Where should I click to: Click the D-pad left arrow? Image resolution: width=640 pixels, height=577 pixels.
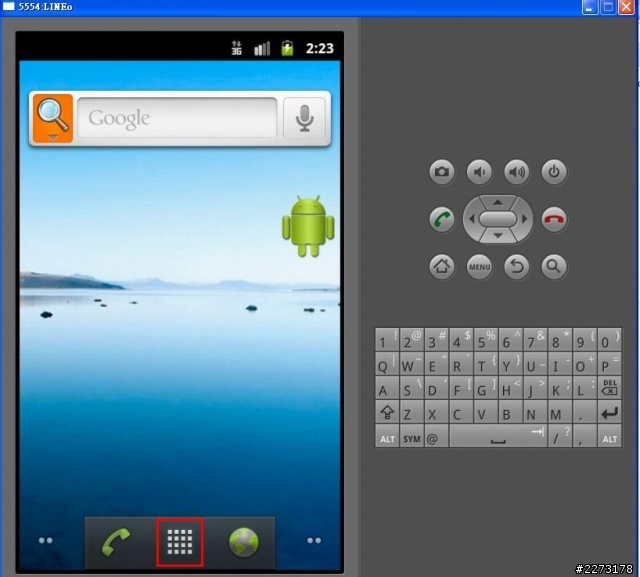471,219
